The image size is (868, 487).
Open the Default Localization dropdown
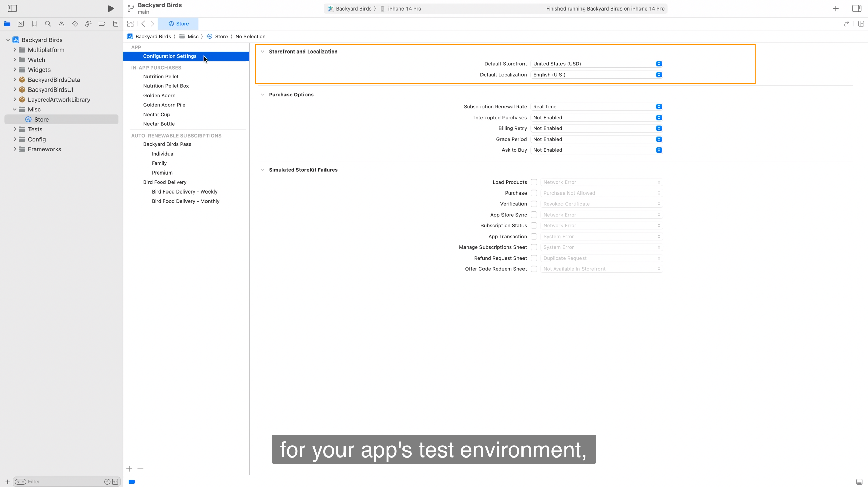pos(596,75)
